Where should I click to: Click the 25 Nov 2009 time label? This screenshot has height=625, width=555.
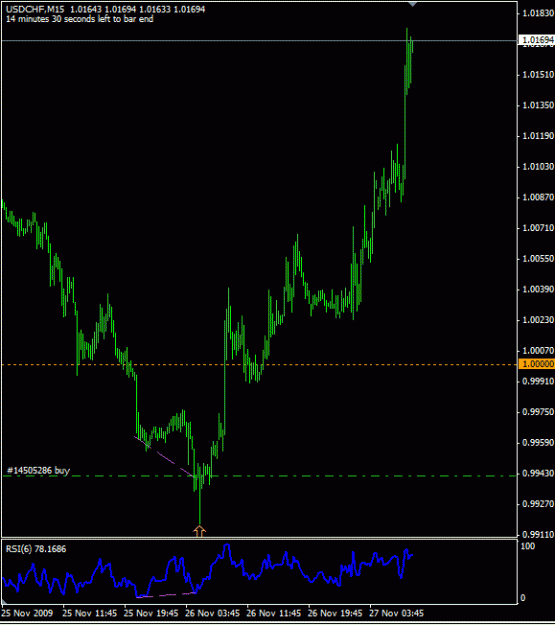point(27,613)
